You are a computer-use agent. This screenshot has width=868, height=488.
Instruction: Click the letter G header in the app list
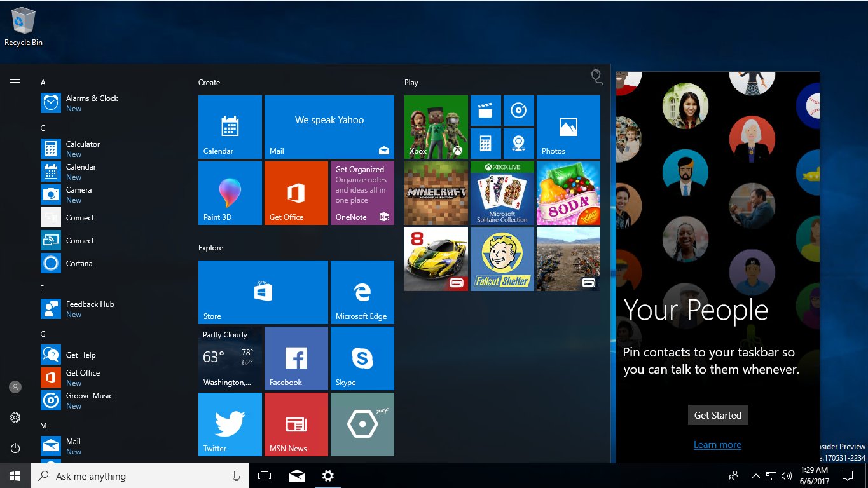(x=43, y=334)
